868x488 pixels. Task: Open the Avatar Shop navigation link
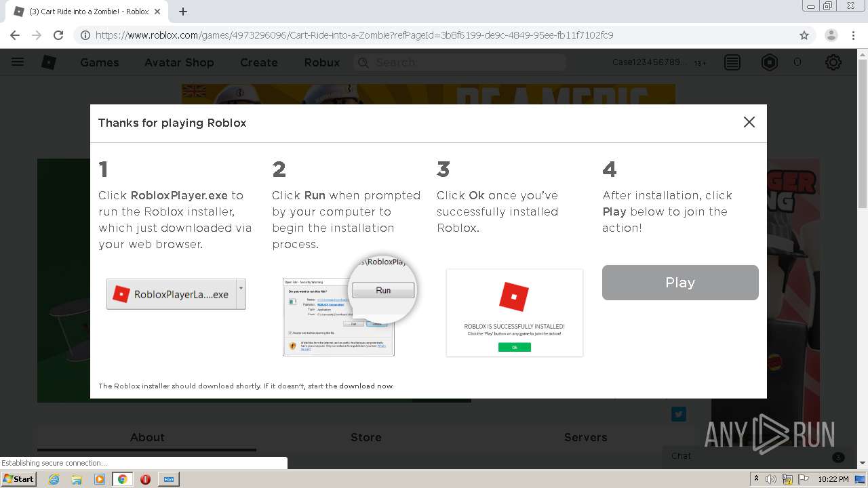pyautogui.click(x=179, y=62)
